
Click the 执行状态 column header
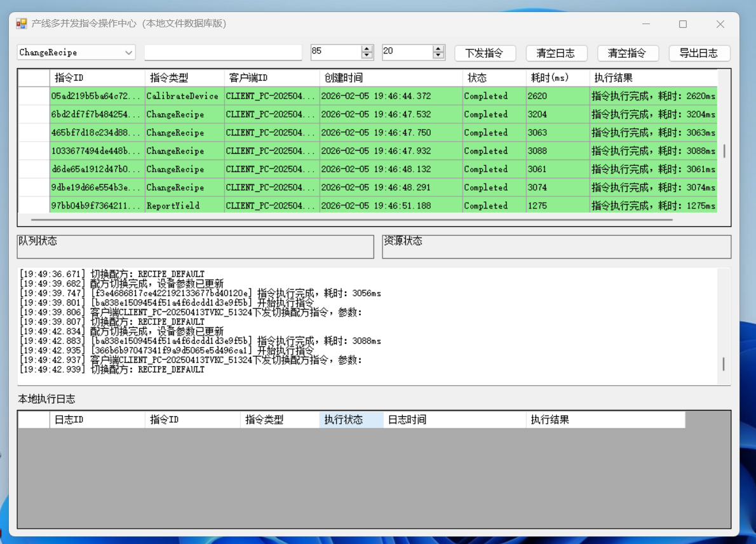pos(351,419)
